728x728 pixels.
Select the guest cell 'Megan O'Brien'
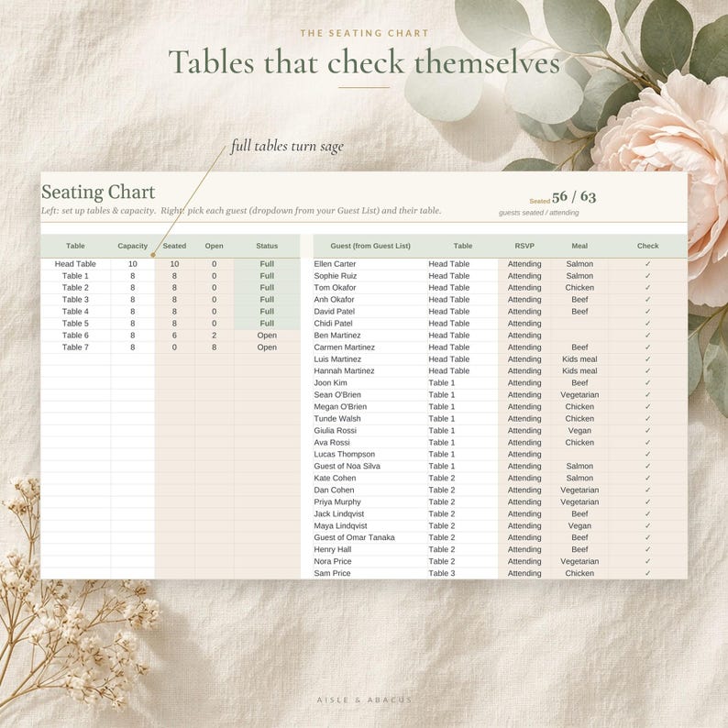pyautogui.click(x=370, y=407)
